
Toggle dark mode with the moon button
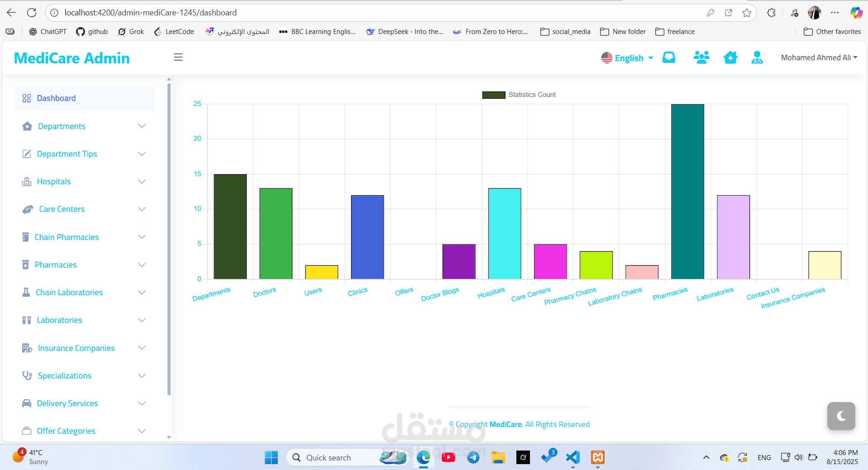[841, 416]
